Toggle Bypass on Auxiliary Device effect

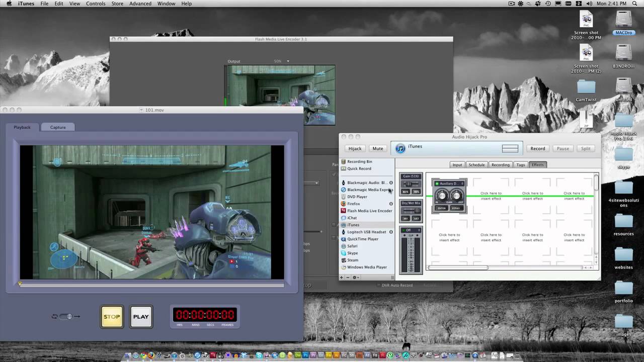[x=456, y=208]
